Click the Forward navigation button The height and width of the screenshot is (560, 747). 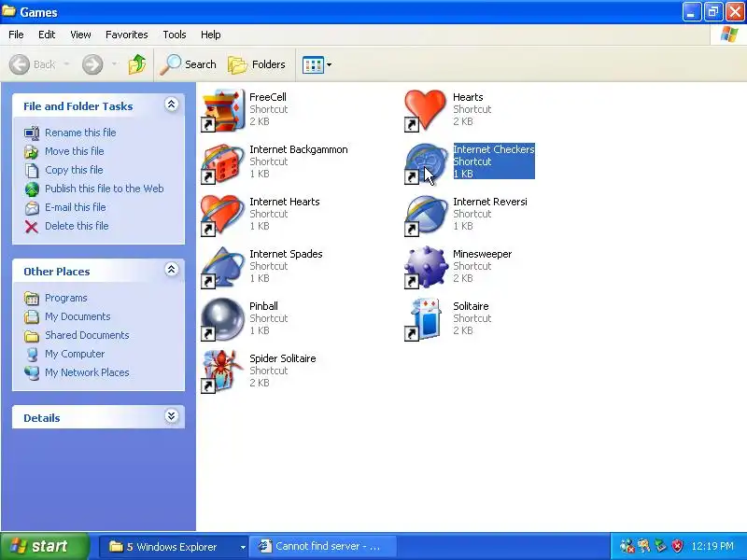pos(92,64)
